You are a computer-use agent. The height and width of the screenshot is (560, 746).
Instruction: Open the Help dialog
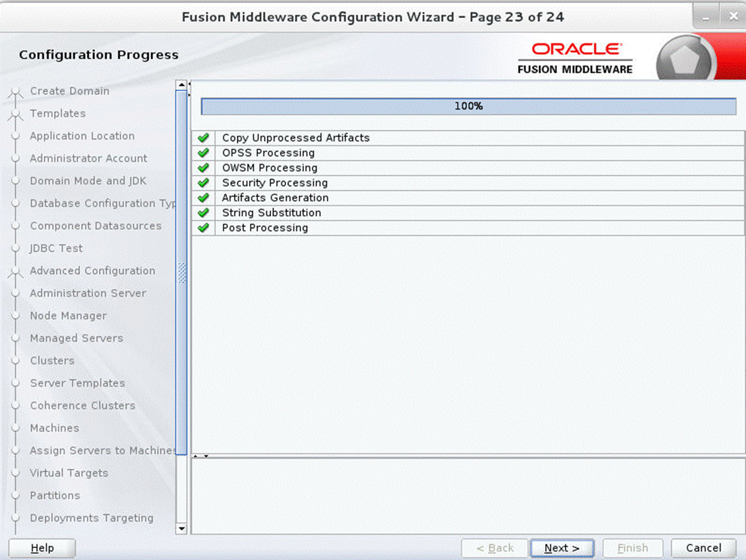pos(41,547)
